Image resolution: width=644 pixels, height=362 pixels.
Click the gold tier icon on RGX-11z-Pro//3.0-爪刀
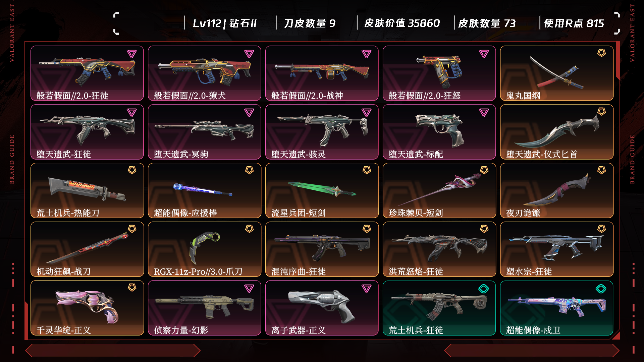click(249, 229)
